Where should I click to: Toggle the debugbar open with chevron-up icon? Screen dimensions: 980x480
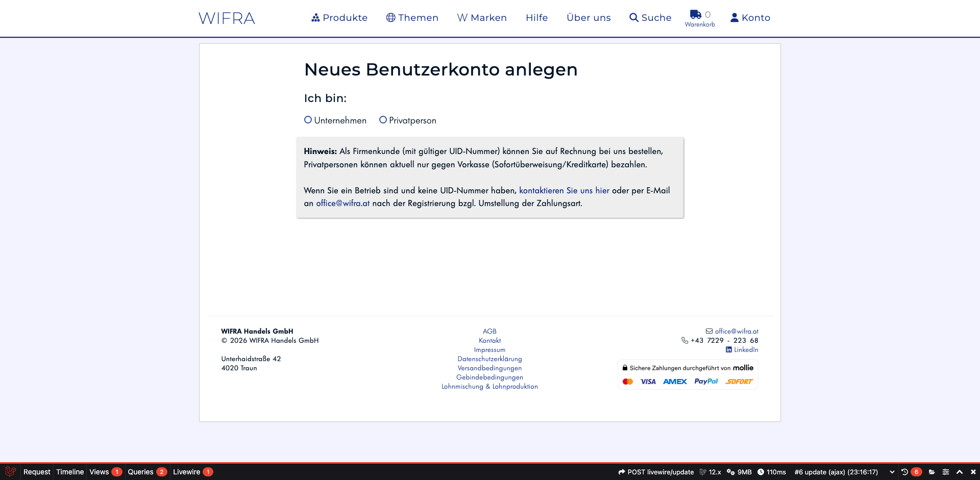point(960,472)
